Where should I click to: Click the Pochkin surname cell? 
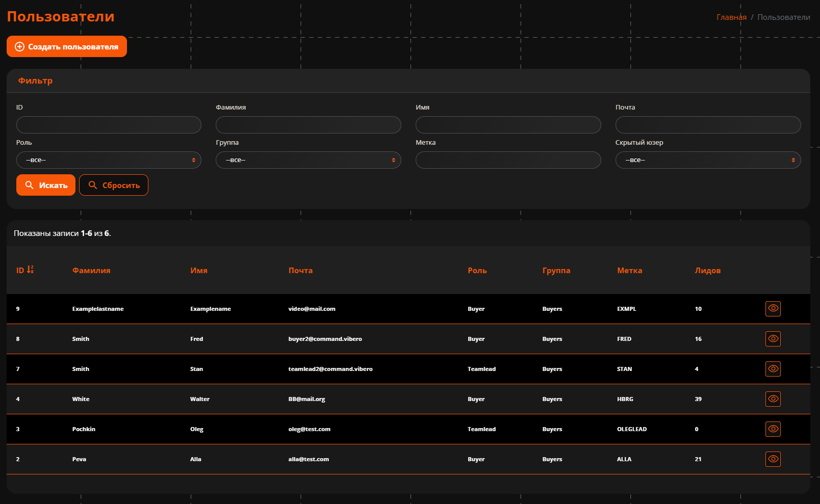click(84, 429)
